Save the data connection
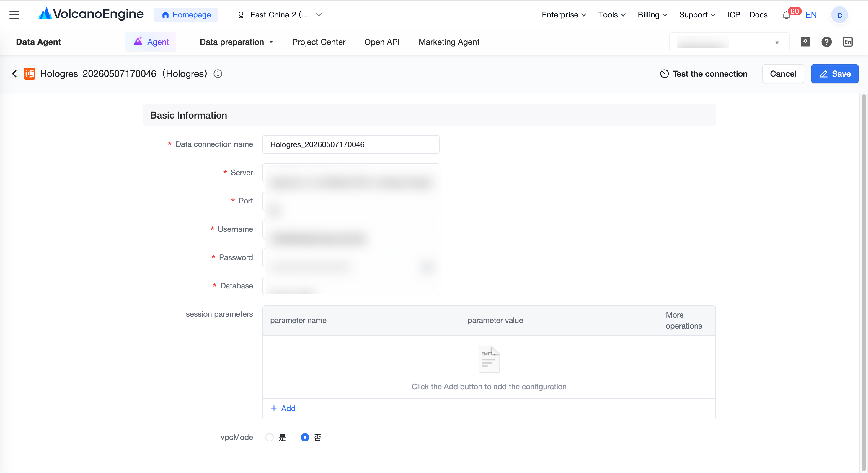This screenshot has width=868, height=473. (x=835, y=74)
